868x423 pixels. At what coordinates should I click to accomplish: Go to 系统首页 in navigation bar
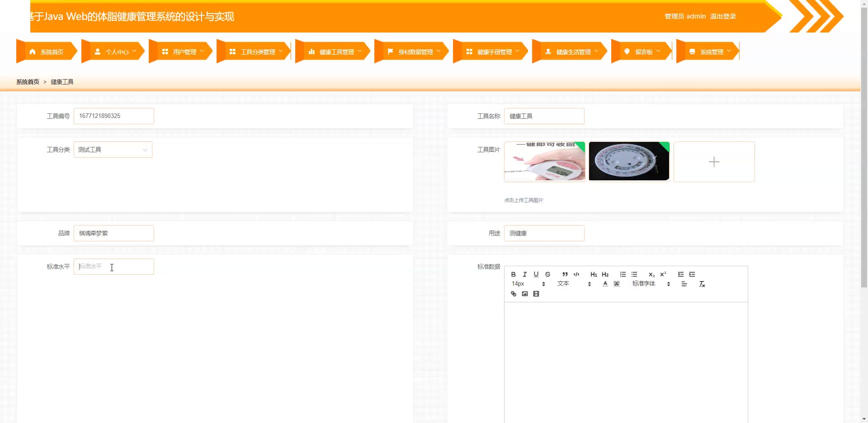click(x=47, y=52)
